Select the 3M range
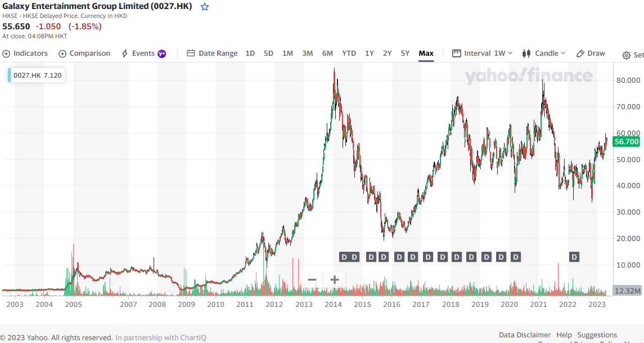Image resolution: width=644 pixels, height=343 pixels. (308, 54)
